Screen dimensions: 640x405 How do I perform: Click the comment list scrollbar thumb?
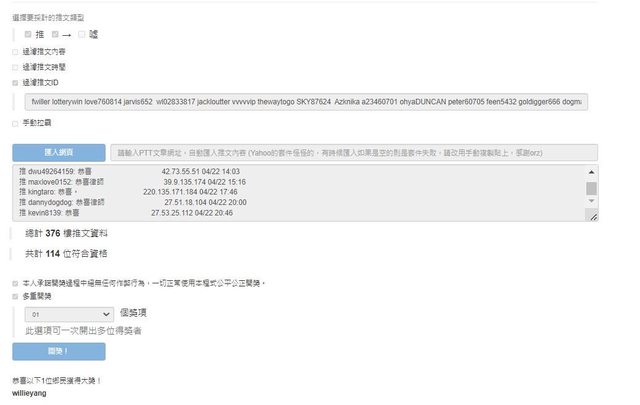(591, 188)
